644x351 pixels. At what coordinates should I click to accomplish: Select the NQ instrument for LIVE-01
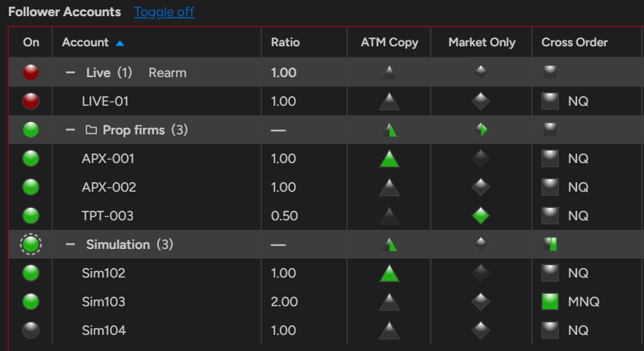pos(578,101)
